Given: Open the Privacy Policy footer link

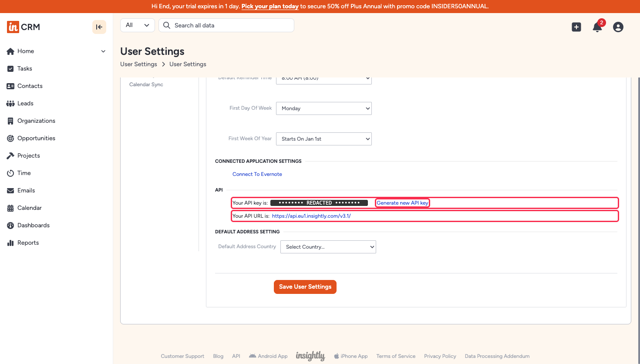Looking at the screenshot, I should coord(440,356).
